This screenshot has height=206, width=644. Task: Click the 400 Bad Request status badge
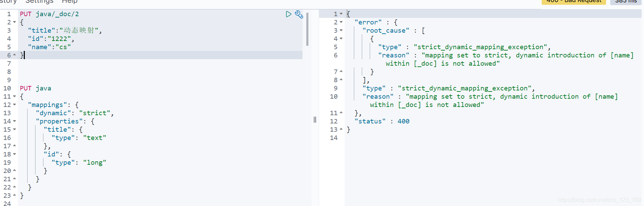click(x=574, y=2)
